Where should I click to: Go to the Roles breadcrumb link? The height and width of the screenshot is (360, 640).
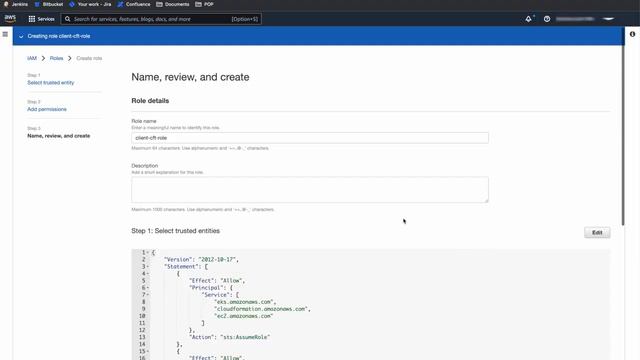tap(56, 58)
